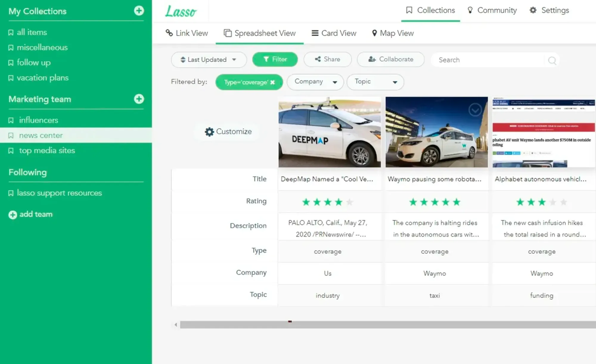This screenshot has width=596, height=364.
Task: Remove the Type='coverage' filter chip
Action: [x=272, y=82]
